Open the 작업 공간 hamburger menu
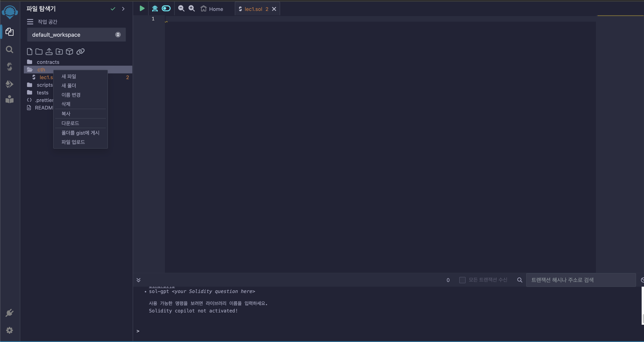644x342 pixels. 30,22
